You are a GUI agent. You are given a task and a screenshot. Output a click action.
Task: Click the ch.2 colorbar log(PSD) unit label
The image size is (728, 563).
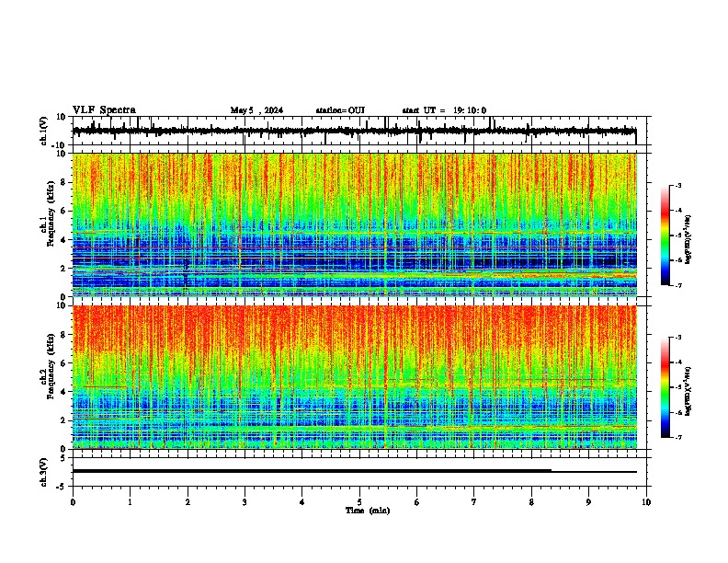point(688,391)
